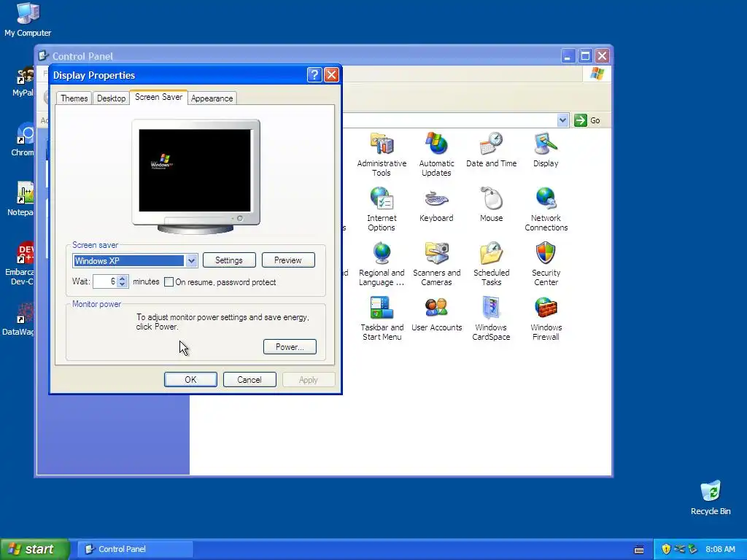Click the Preview button
747x560 pixels.
pos(288,260)
